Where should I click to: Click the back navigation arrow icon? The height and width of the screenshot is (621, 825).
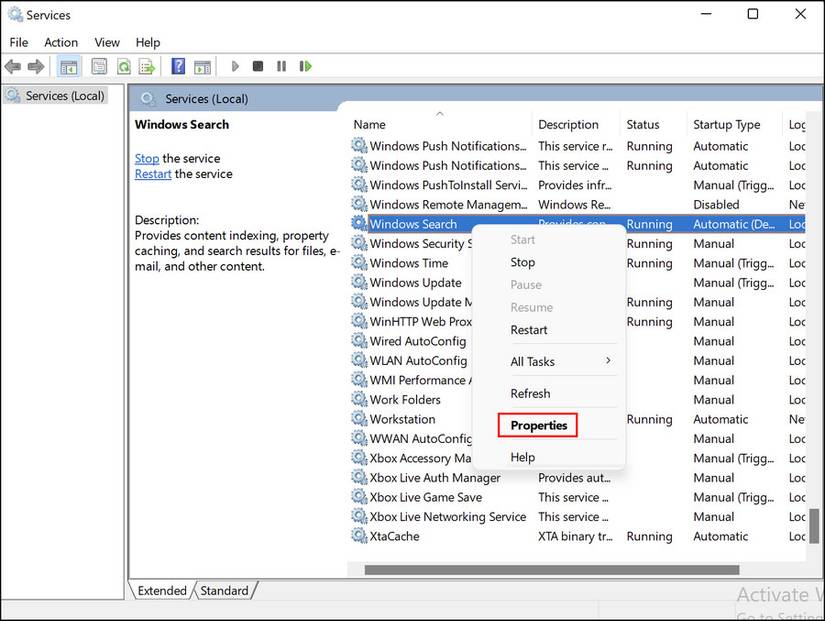tap(12, 66)
